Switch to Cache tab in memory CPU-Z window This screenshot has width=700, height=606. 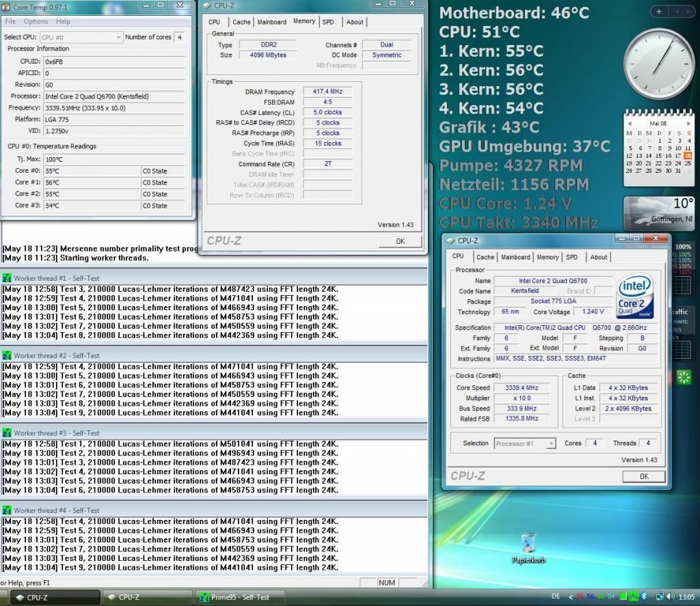pyautogui.click(x=241, y=22)
